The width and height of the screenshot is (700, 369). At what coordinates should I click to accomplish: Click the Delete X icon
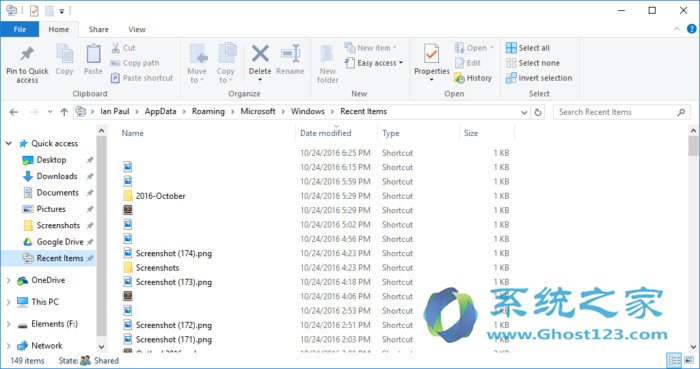pos(260,54)
